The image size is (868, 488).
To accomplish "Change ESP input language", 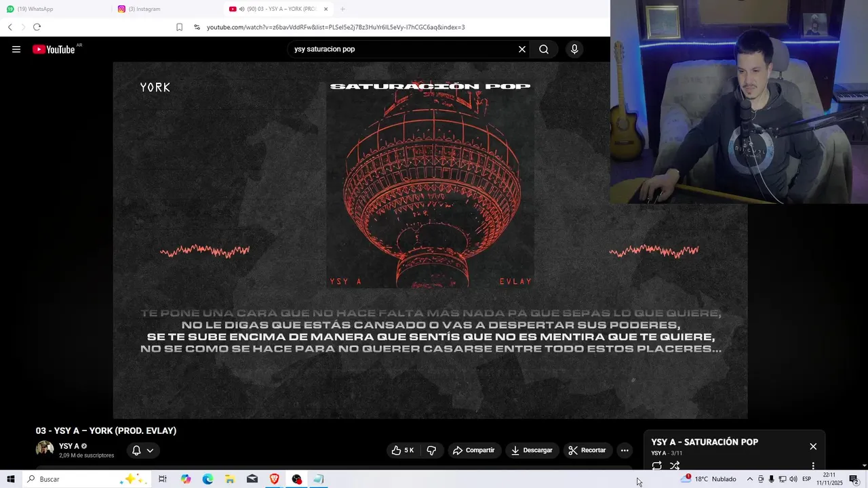I will click(807, 479).
